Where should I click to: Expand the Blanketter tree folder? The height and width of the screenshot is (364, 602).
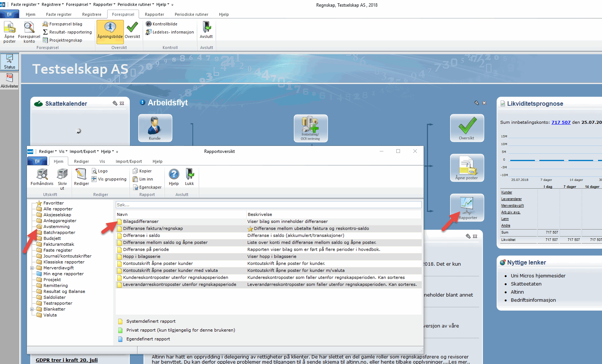tap(32, 309)
